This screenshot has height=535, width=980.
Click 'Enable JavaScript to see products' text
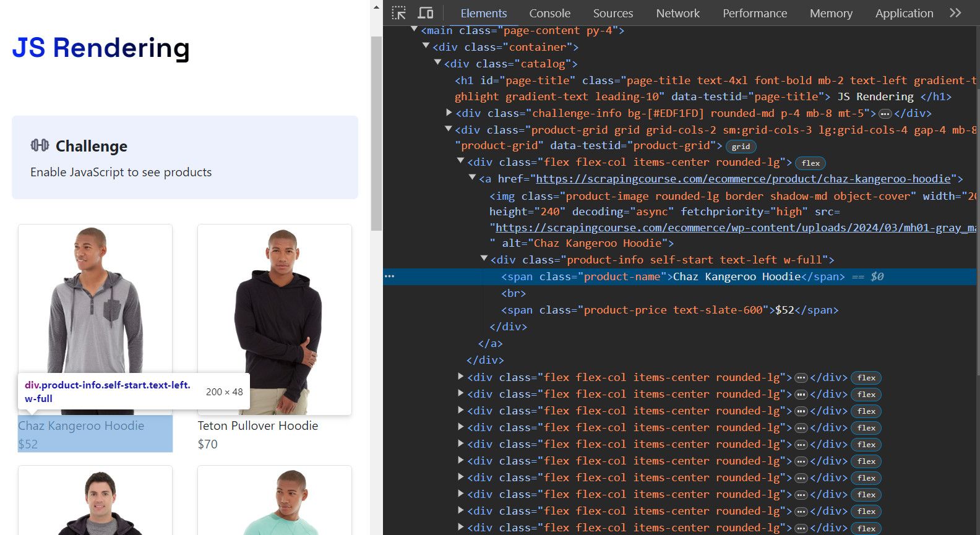tap(121, 172)
